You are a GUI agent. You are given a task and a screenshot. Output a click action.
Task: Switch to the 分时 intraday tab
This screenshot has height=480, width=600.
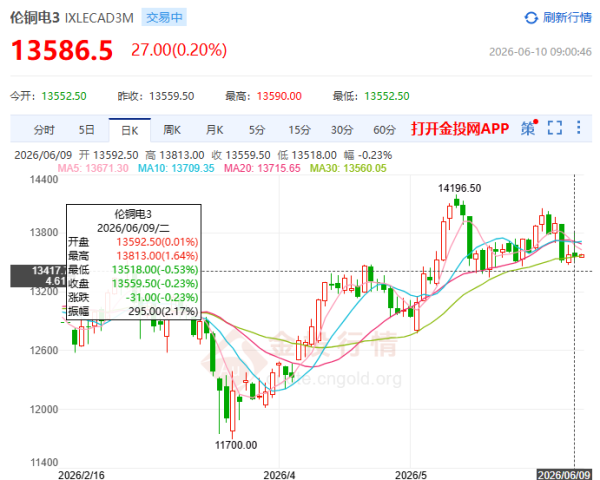44,130
